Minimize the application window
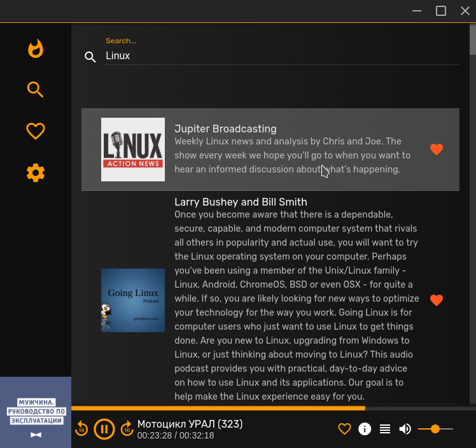The width and height of the screenshot is (476, 448). pos(417,11)
